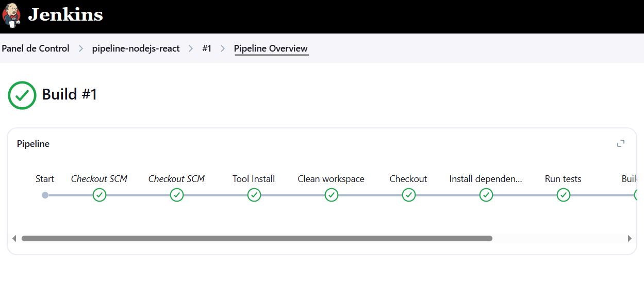Image resolution: width=644 pixels, height=281 pixels.
Task: Select Run tests stage checkmark
Action: 564,195
